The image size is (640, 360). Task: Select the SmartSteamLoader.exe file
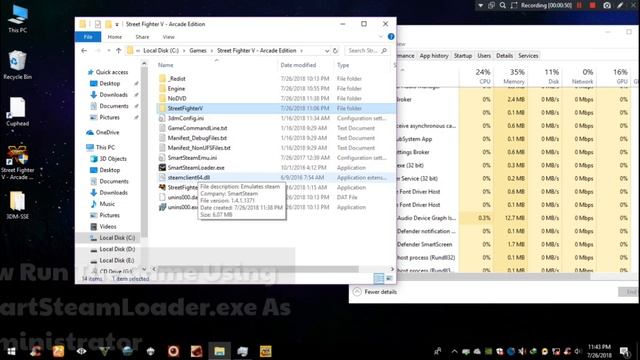point(196,167)
